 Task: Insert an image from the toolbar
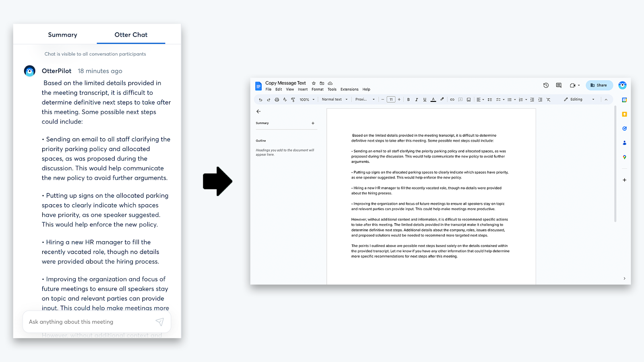pyautogui.click(x=469, y=99)
